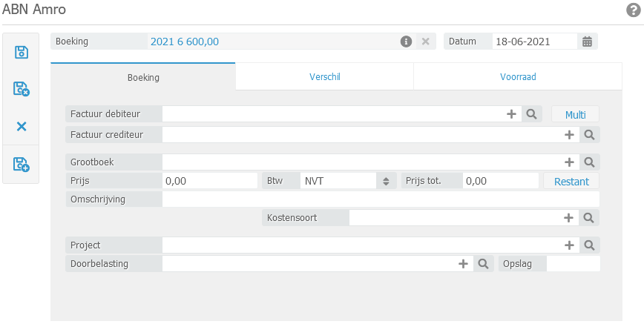Image resolution: width=644 pixels, height=324 pixels.
Task: Switch to the Verschil tab
Action: pyautogui.click(x=324, y=77)
